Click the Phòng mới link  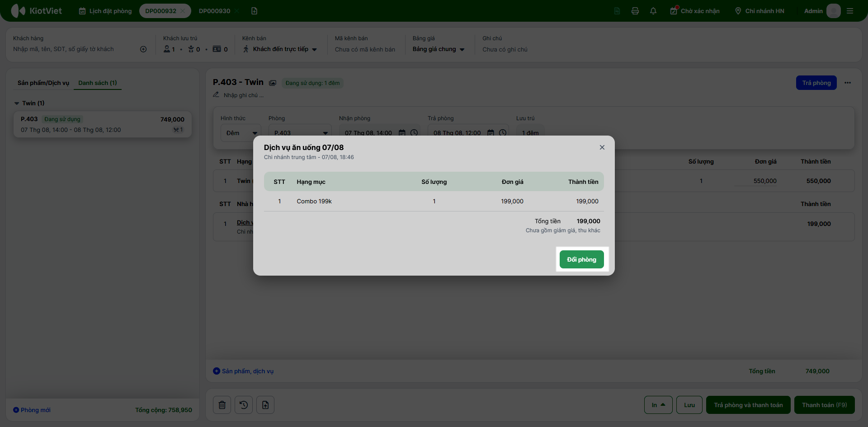click(x=32, y=410)
